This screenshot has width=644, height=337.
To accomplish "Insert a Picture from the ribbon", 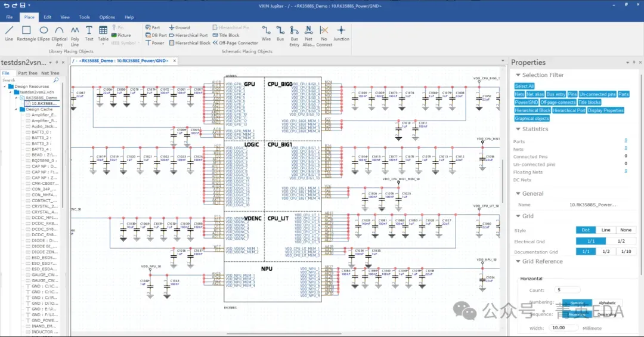I will (x=121, y=35).
